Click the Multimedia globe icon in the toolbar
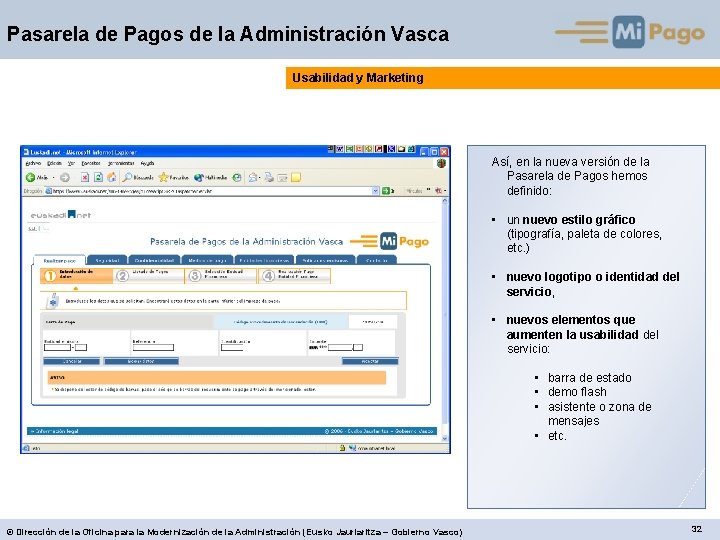The image size is (720, 540). tap(198, 177)
